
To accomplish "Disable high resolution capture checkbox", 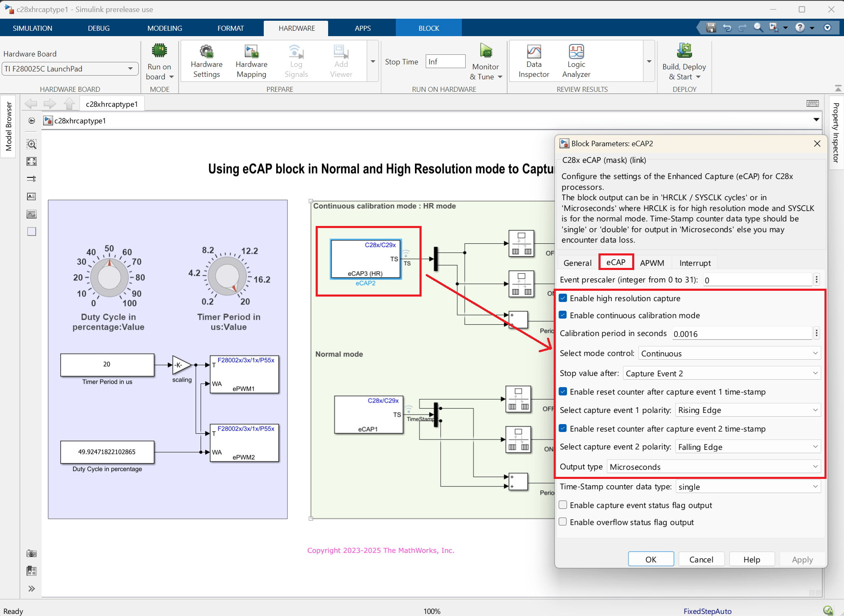I will [x=563, y=298].
